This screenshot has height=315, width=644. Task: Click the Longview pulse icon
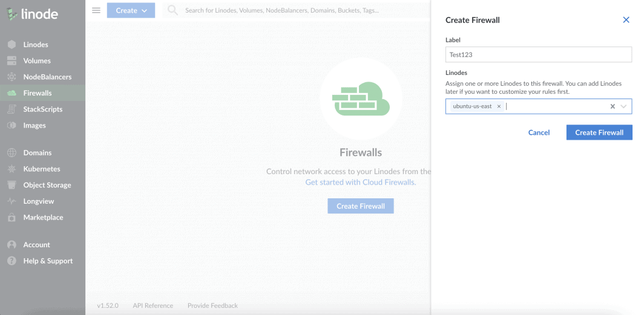tap(11, 201)
